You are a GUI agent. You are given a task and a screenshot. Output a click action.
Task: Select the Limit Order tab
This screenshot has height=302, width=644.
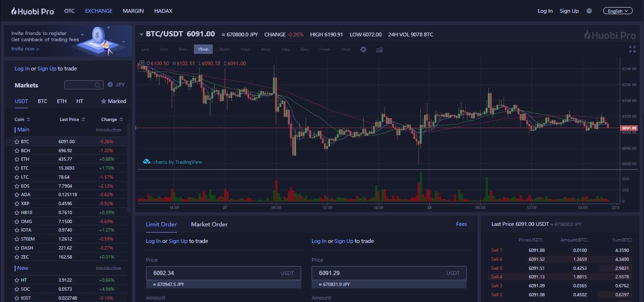point(161,224)
